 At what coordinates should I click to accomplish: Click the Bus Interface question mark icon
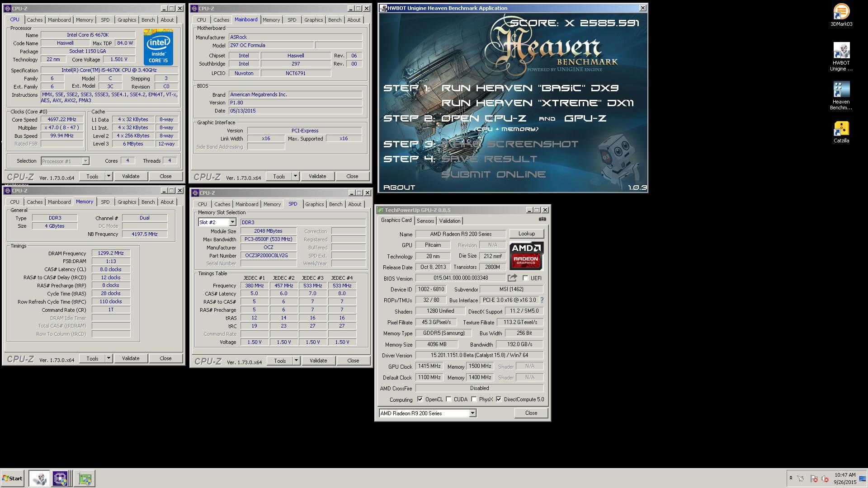click(542, 300)
